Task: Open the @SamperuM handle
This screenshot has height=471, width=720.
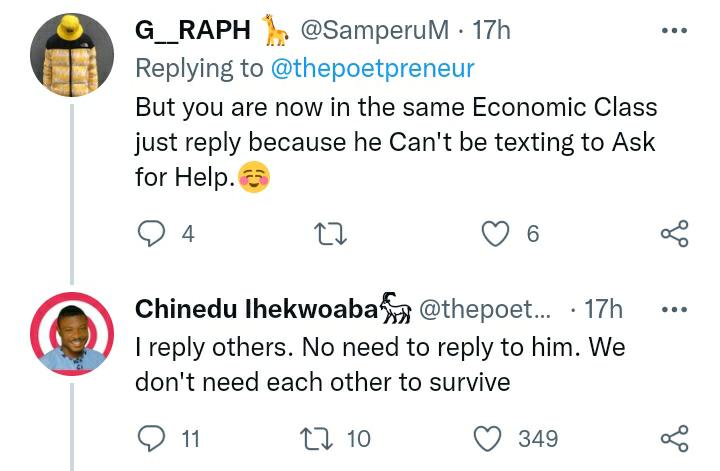Action: click(x=375, y=30)
